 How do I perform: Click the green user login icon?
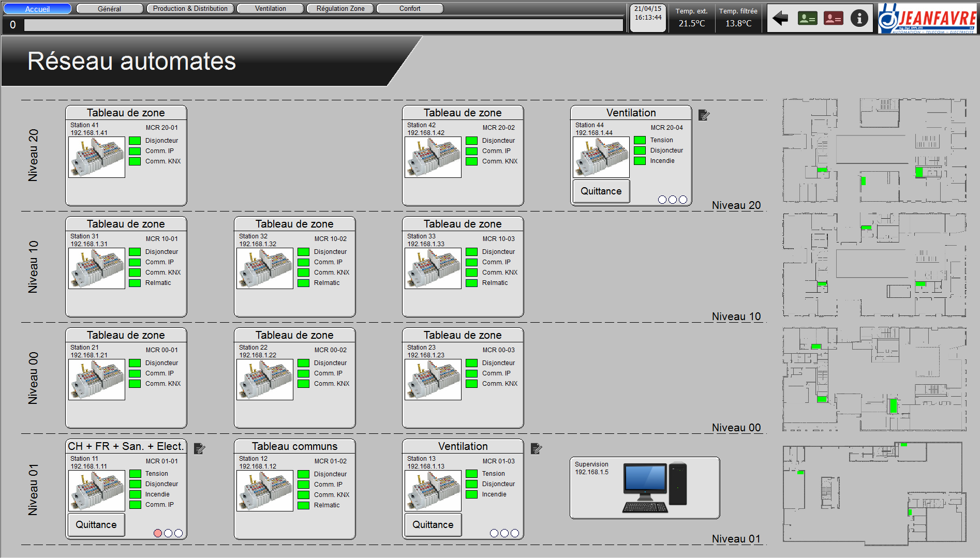pyautogui.click(x=807, y=19)
